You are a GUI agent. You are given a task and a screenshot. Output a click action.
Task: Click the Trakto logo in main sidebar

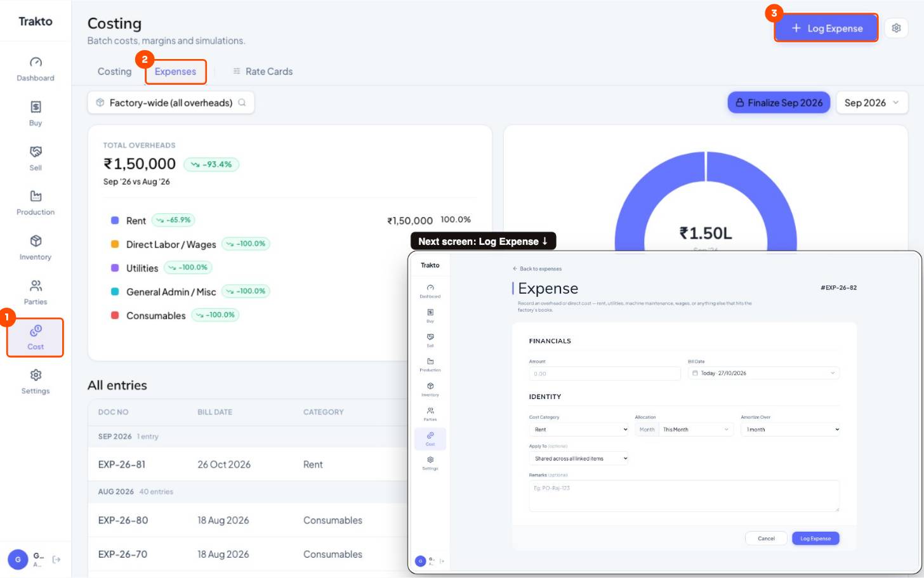(x=36, y=22)
